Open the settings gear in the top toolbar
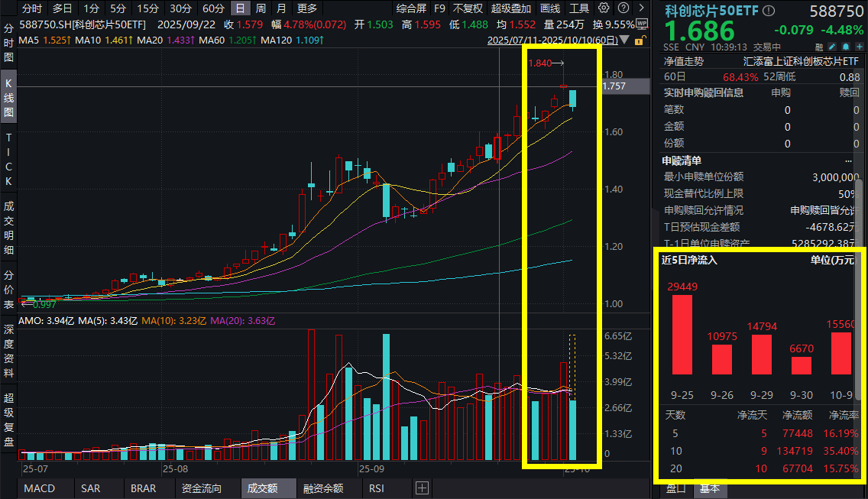The image size is (868, 499). (603, 9)
